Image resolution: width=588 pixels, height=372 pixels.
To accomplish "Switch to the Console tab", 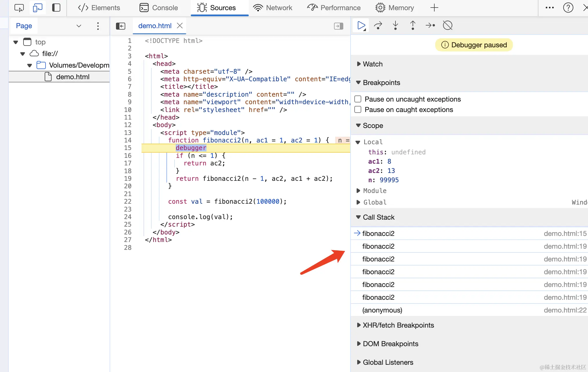I will coord(159,8).
